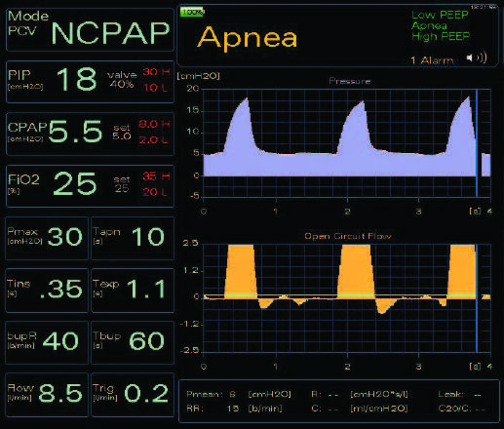Screen dimensions: 504x429
Task: Click green 'Apnea' entry in alarm list
Action: point(429,25)
